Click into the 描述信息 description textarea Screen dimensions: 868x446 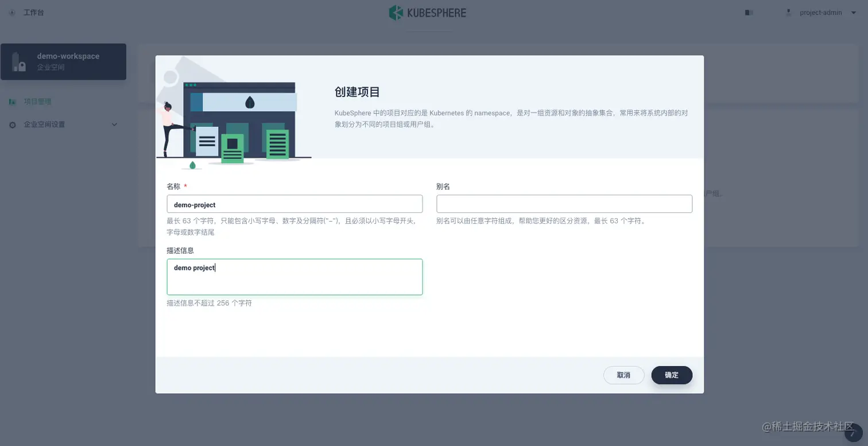[x=294, y=277]
